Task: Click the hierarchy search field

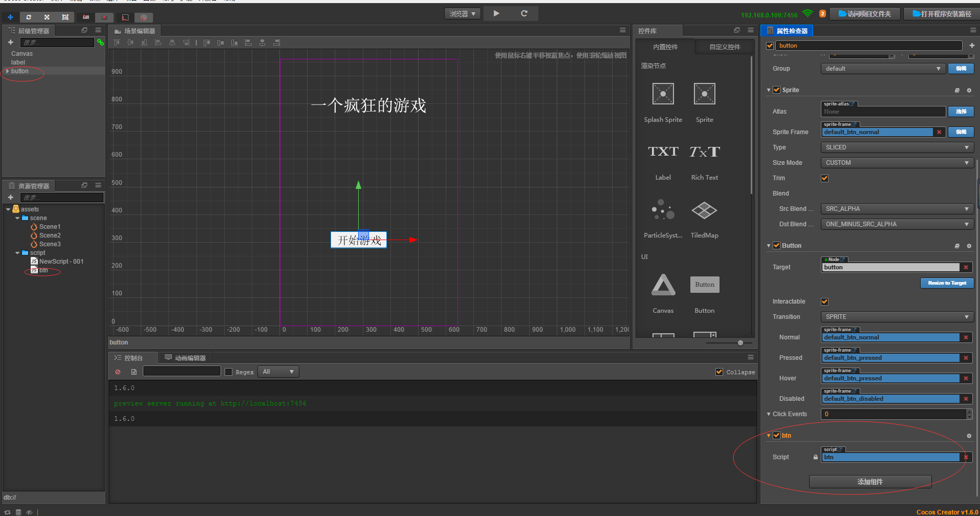Action: click(x=57, y=42)
